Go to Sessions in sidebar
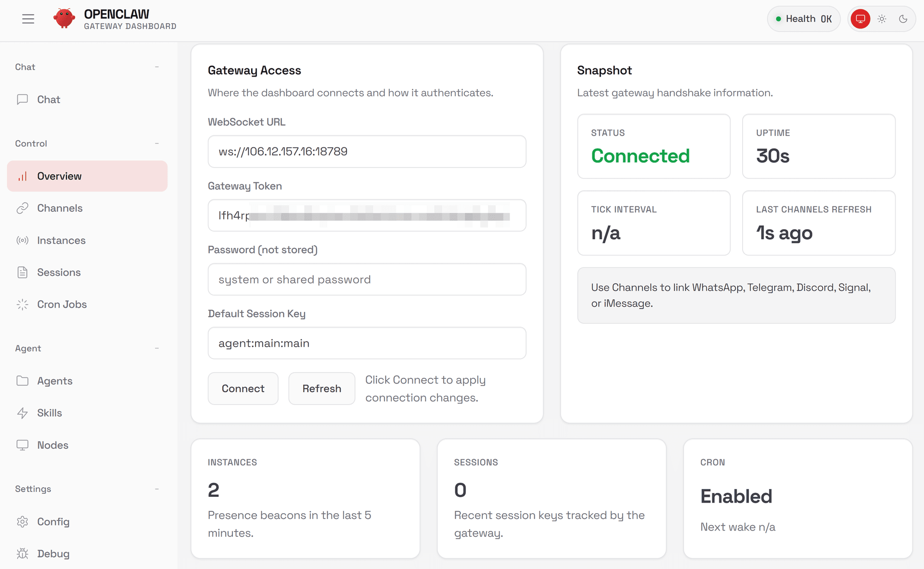This screenshot has height=569, width=924. (x=59, y=272)
